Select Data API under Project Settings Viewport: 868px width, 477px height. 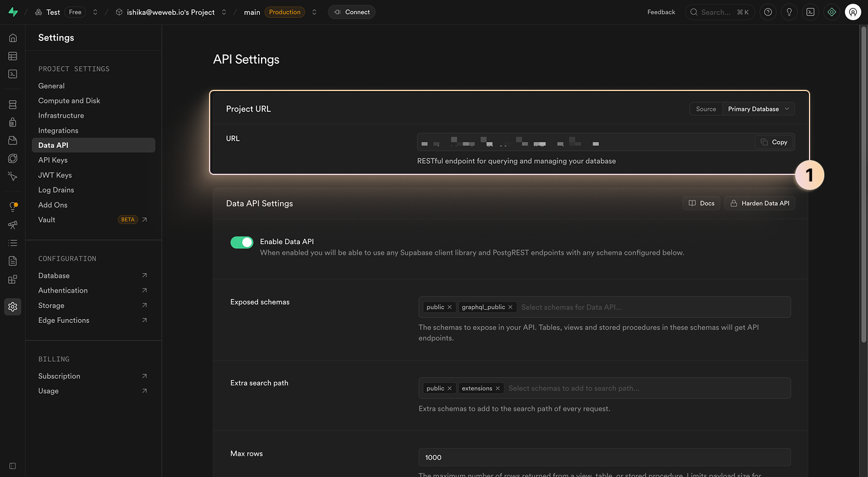pyautogui.click(x=53, y=145)
